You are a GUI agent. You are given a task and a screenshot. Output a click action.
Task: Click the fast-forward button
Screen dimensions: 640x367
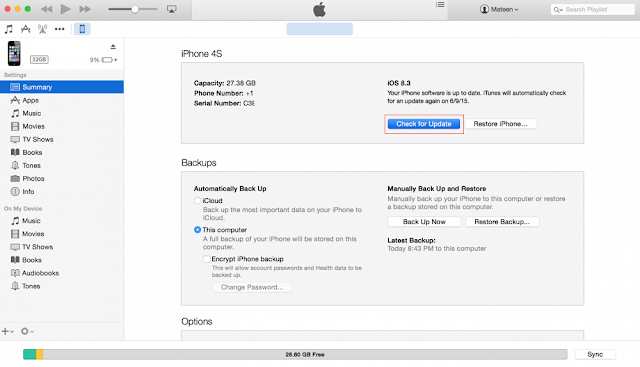click(x=85, y=9)
